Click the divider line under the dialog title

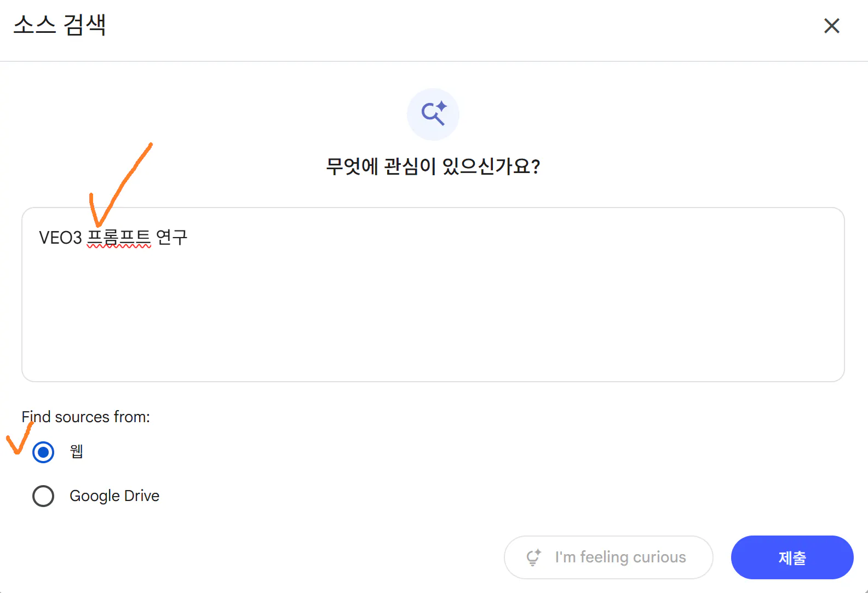tap(433, 61)
